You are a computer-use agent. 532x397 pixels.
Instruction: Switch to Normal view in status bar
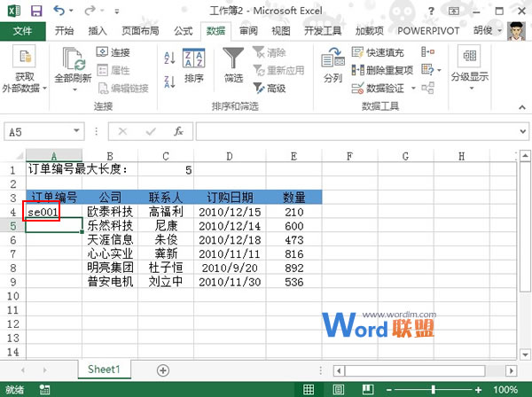point(309,390)
